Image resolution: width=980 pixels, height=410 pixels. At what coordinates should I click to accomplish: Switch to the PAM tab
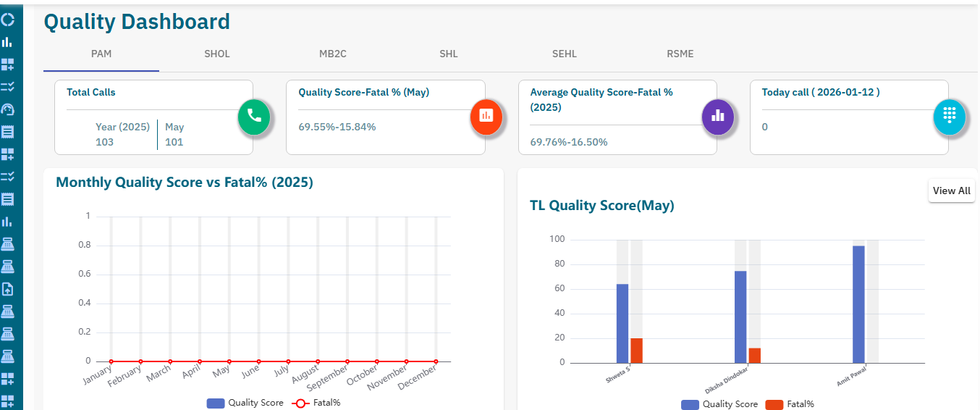[101, 54]
